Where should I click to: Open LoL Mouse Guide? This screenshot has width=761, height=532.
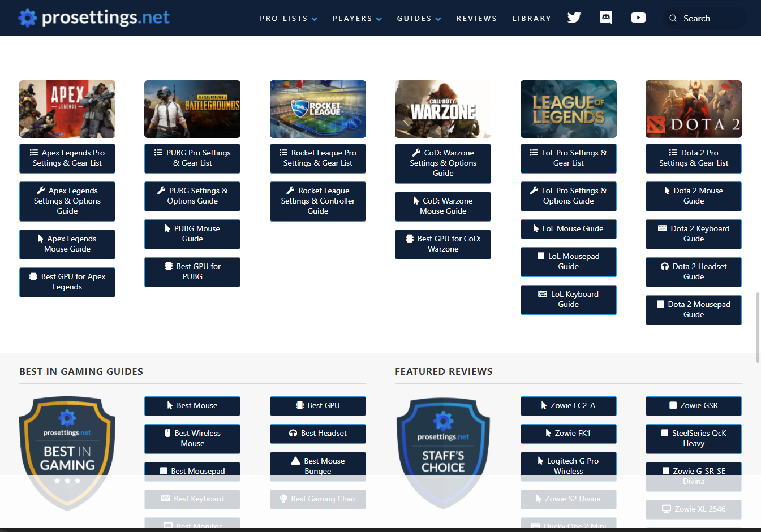point(569,229)
